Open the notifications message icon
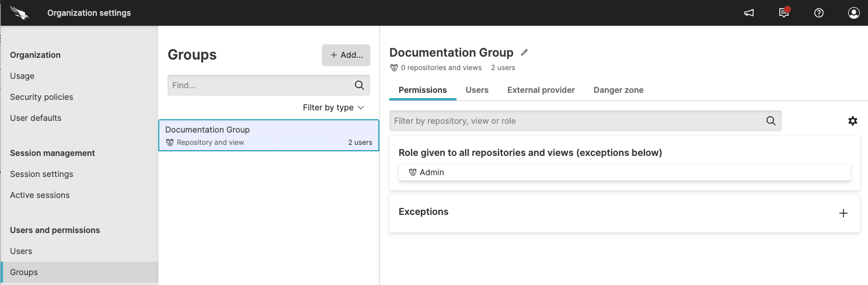 (784, 13)
